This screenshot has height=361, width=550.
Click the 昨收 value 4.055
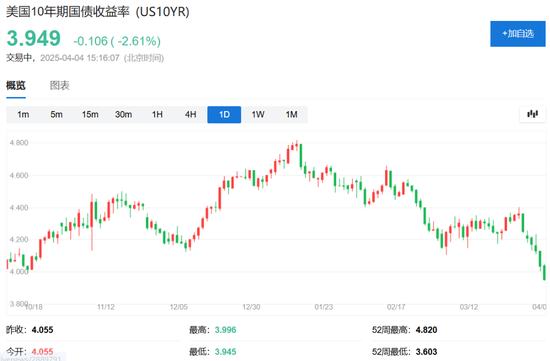(x=42, y=330)
